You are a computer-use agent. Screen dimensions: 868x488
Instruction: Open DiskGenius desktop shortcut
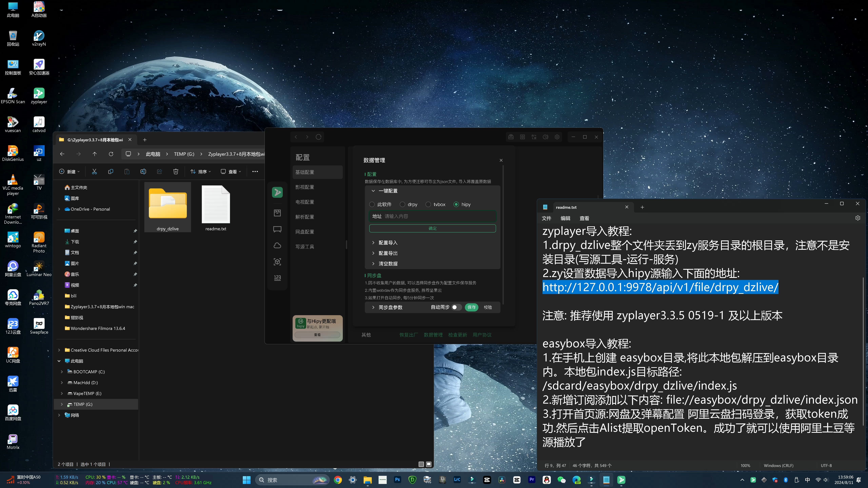click(13, 153)
